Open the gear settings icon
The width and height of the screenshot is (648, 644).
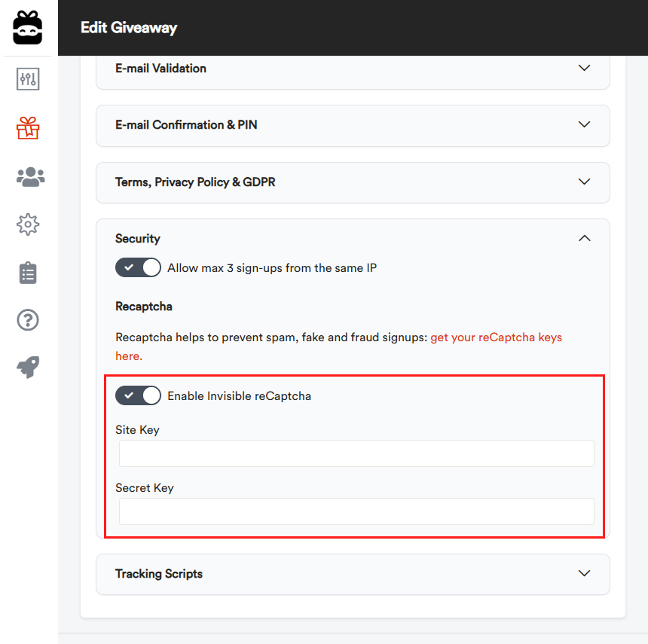28,224
